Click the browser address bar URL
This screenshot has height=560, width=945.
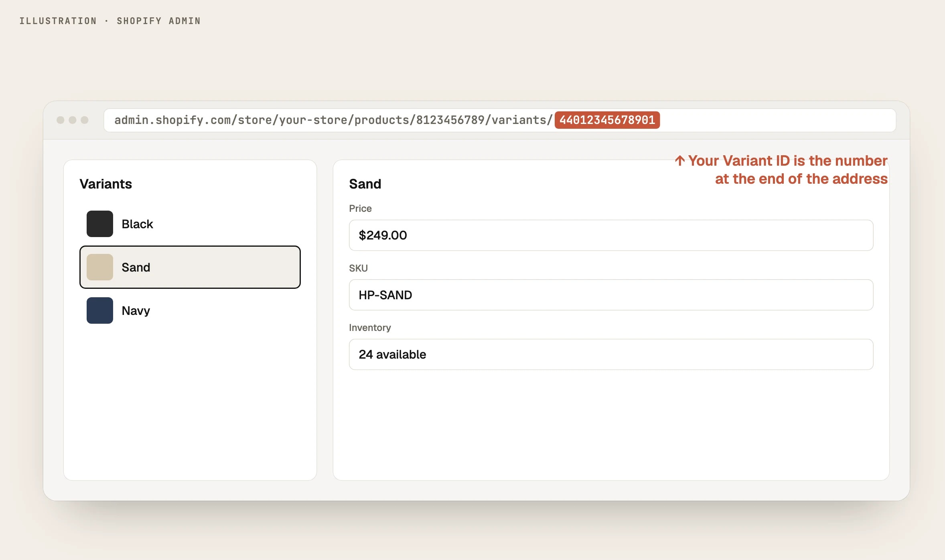[499, 120]
